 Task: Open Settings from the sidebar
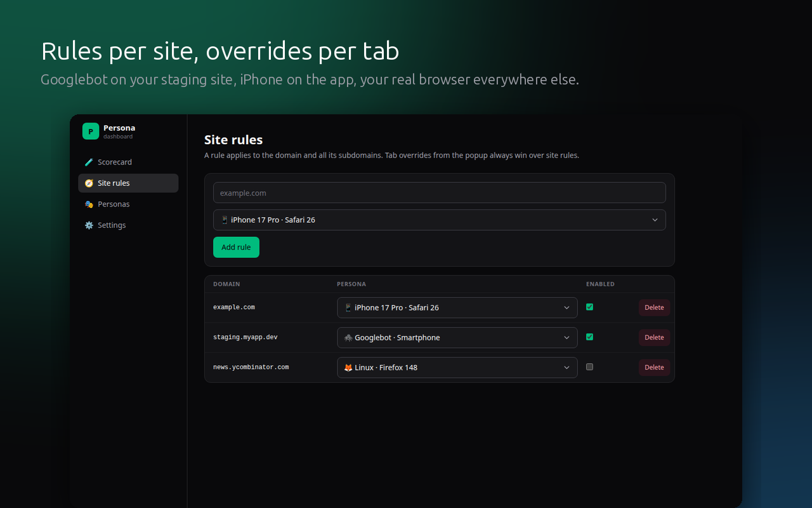(128, 225)
